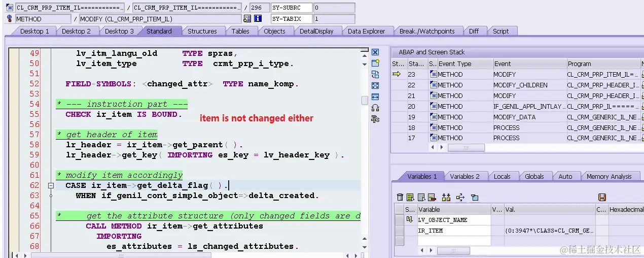Screen dimensions: 644x258
Task: Click the red-minus list icon in the Variables toolbar
Action: pyautogui.click(x=432, y=197)
